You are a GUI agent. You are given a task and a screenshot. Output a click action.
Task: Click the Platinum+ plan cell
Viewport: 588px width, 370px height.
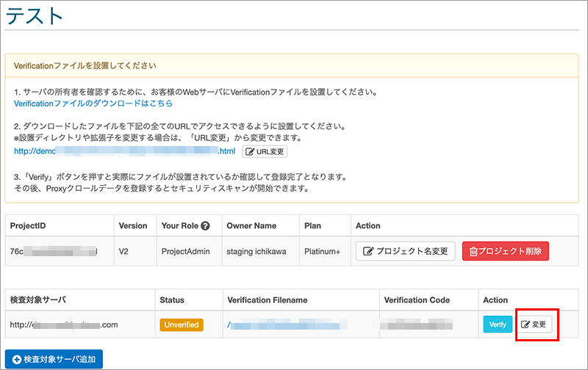pyautogui.click(x=323, y=251)
